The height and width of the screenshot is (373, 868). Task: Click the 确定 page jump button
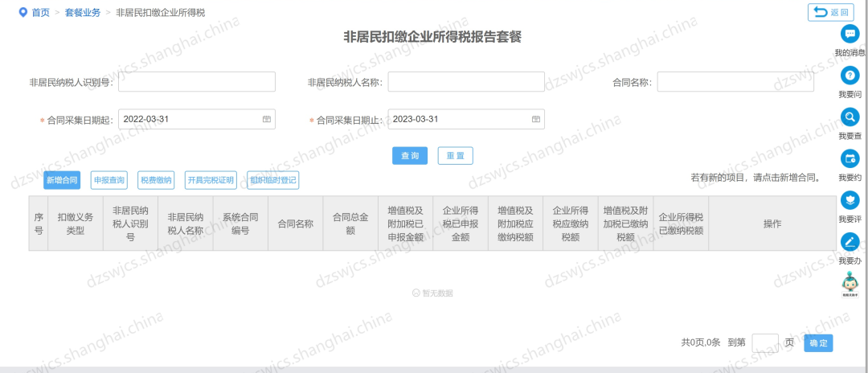click(818, 343)
